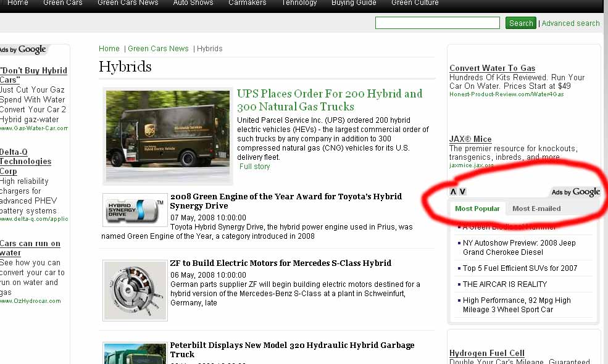
Task: Open the Tehnology menu item
Action: (x=299, y=3)
